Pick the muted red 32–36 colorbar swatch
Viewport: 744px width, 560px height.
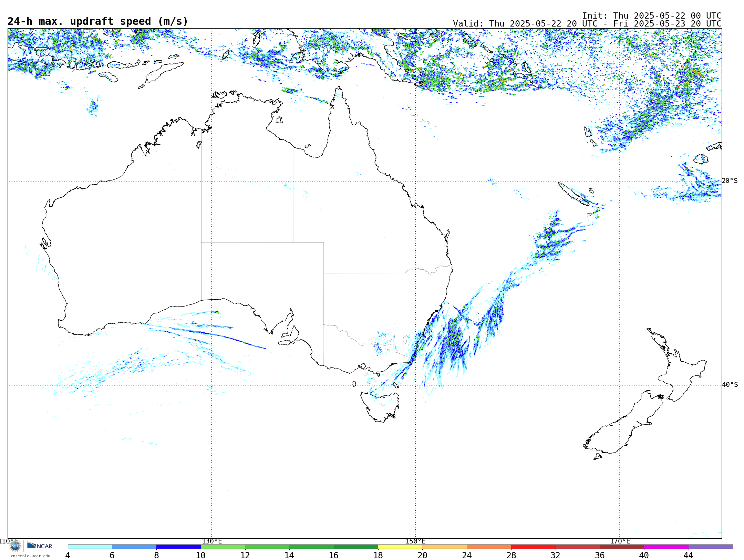tap(578, 547)
